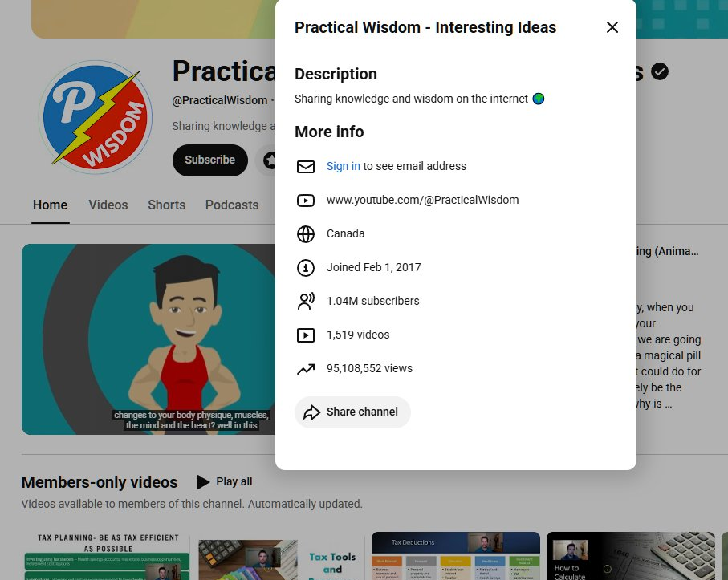728x580 pixels.
Task: Click the Canada location text
Action: coord(345,233)
